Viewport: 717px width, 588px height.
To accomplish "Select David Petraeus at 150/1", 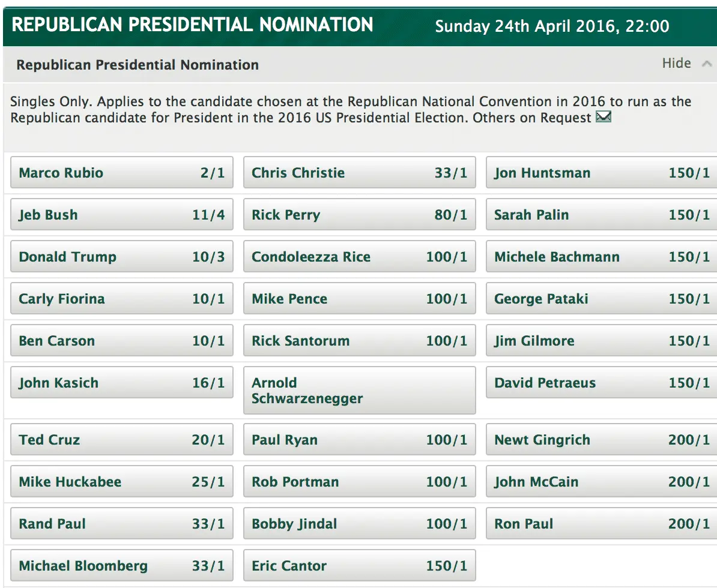I will coord(601,383).
